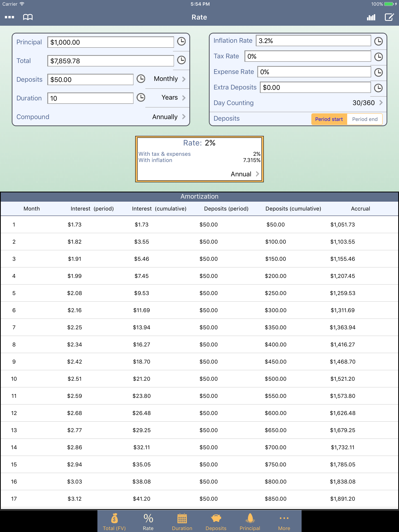Edit the Tax Rate field
The height and width of the screenshot is (532, 399).
[308, 56]
